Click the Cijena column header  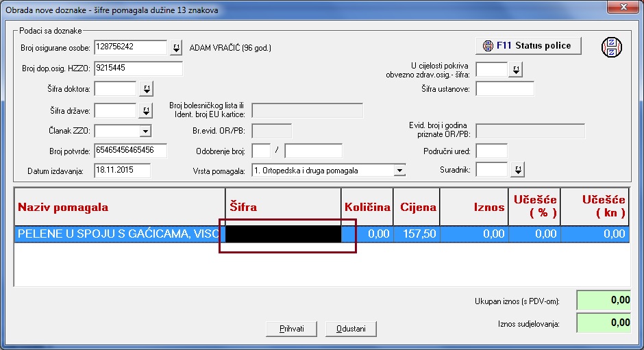click(x=417, y=207)
